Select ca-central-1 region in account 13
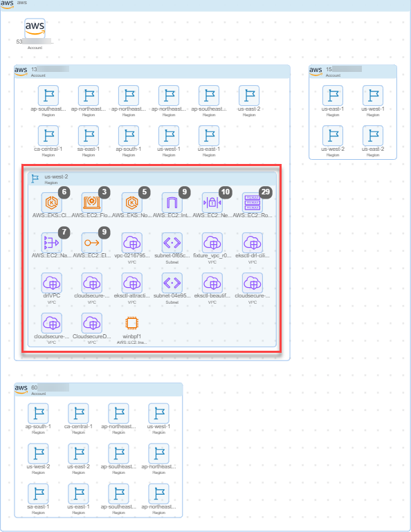This screenshot has width=411, height=532. tap(48, 136)
